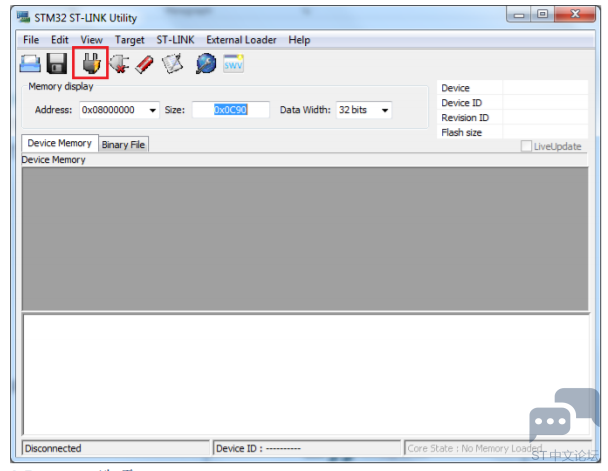Open file toolbar icon
608x471 pixels.
tap(30, 64)
